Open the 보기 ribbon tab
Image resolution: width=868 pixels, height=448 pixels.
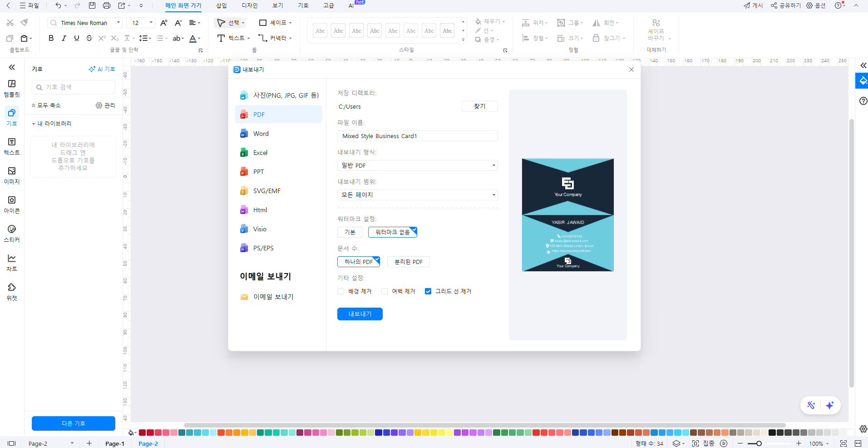point(277,5)
